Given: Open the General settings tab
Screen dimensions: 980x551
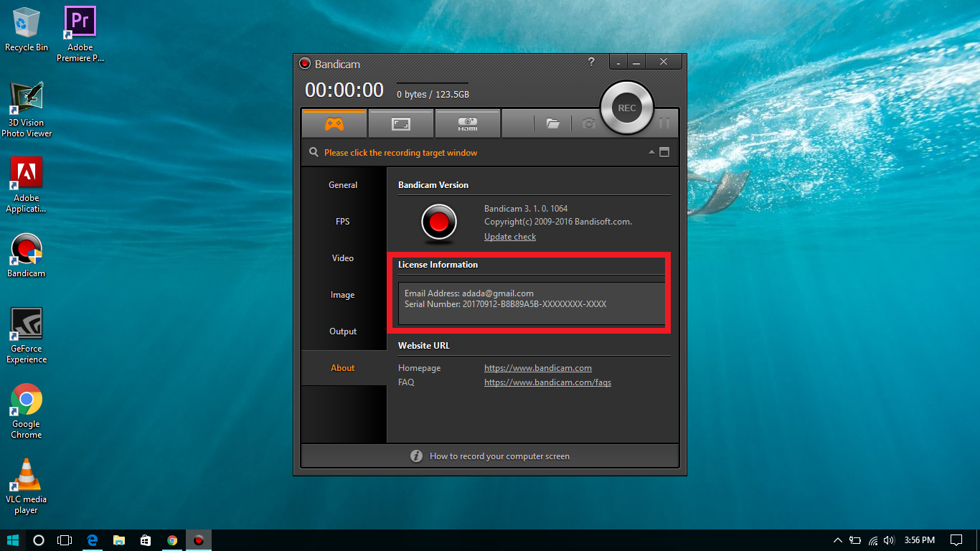Looking at the screenshot, I should (343, 185).
